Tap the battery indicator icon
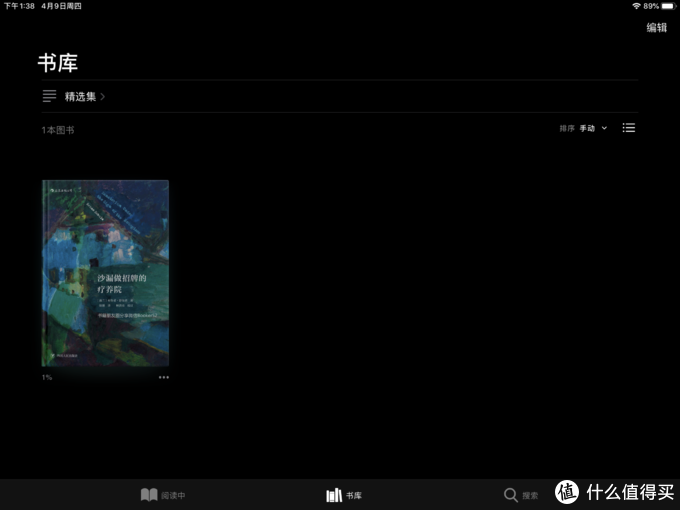This screenshot has height=510, width=680. coord(669,6)
